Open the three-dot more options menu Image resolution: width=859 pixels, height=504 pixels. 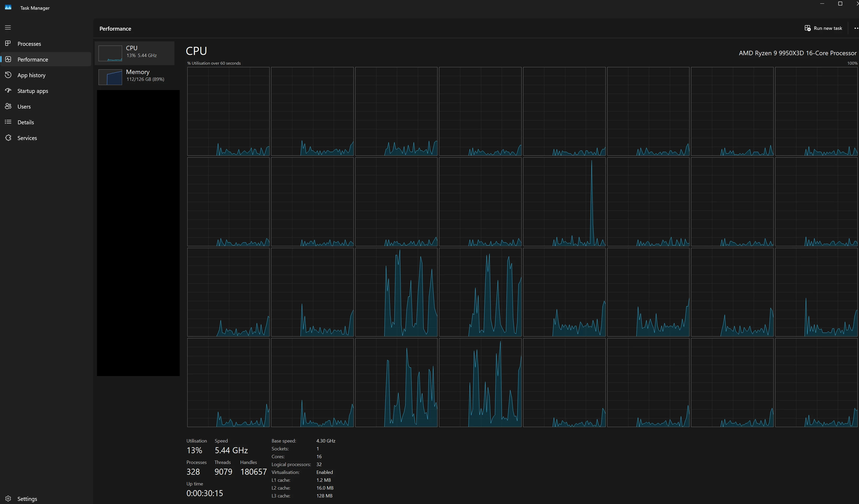point(856,28)
